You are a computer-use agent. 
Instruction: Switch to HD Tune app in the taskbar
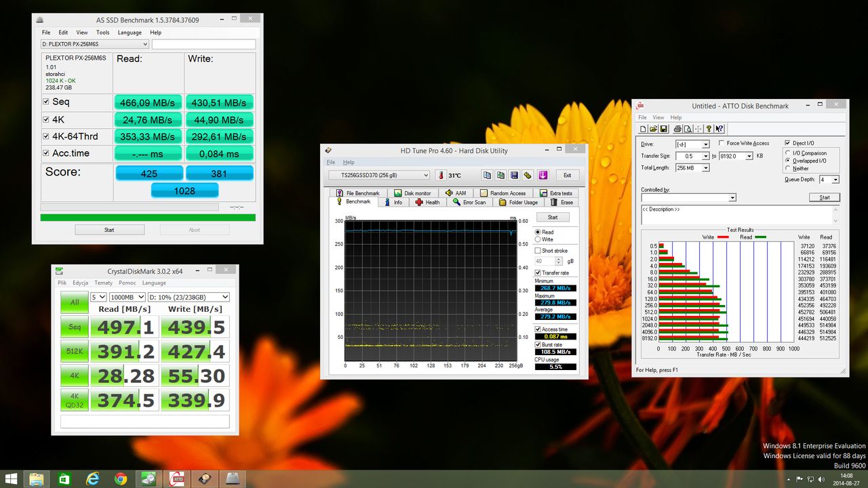(x=204, y=479)
